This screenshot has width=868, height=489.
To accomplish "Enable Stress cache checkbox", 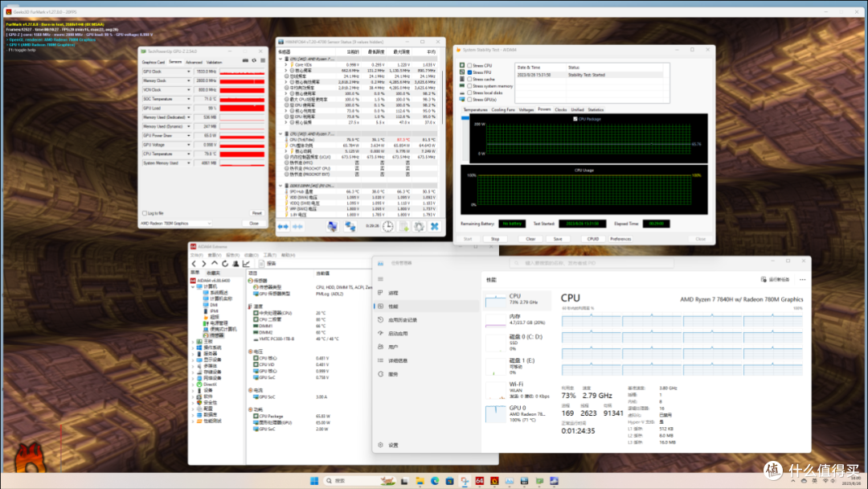I will pyautogui.click(x=469, y=79).
